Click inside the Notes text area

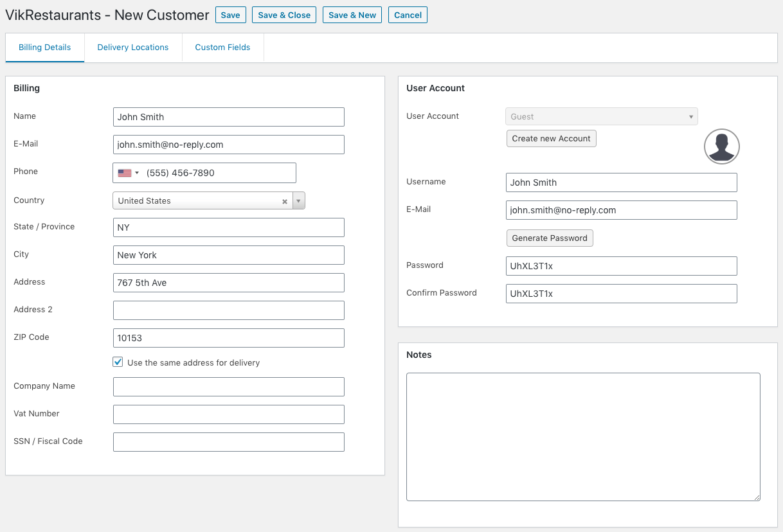point(583,437)
